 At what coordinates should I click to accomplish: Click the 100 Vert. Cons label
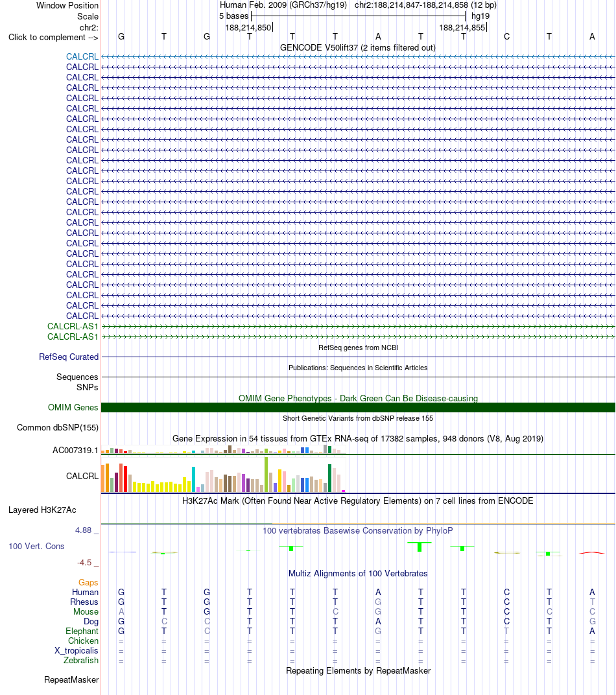36,546
